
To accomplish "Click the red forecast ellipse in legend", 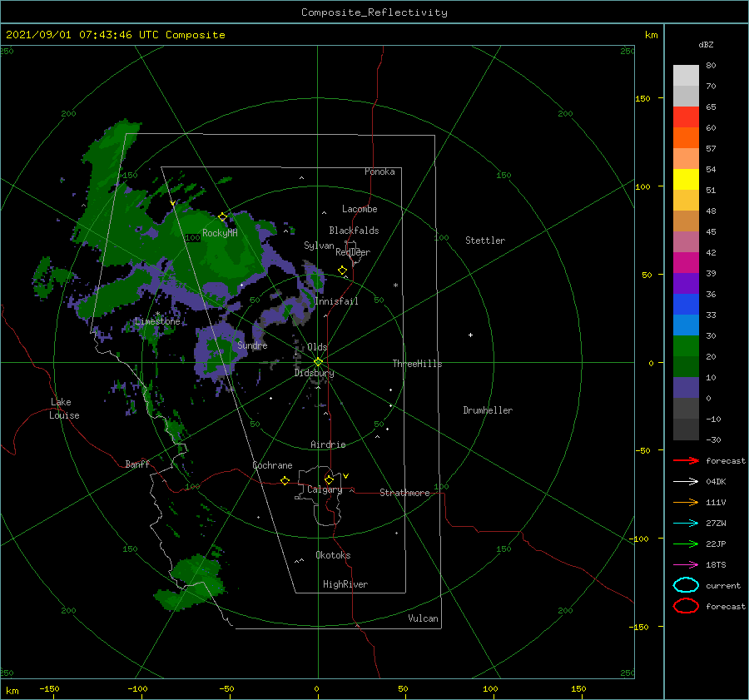I will [x=686, y=606].
